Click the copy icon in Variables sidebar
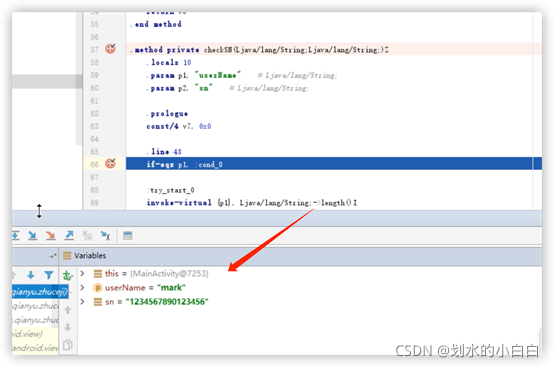Screen dimensions: 554x367 (68, 344)
